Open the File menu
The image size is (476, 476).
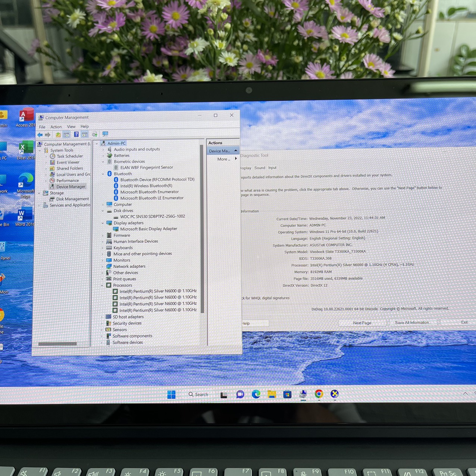(42, 127)
